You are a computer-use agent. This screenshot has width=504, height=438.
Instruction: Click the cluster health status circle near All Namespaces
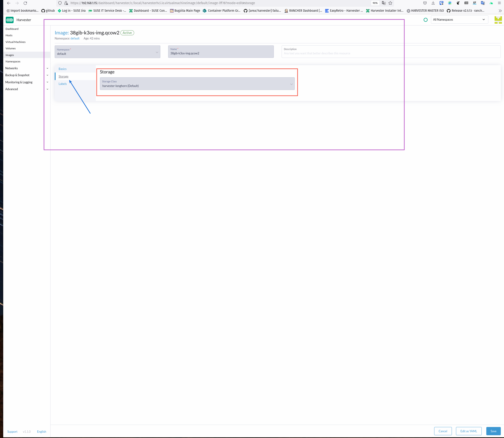pyautogui.click(x=425, y=20)
